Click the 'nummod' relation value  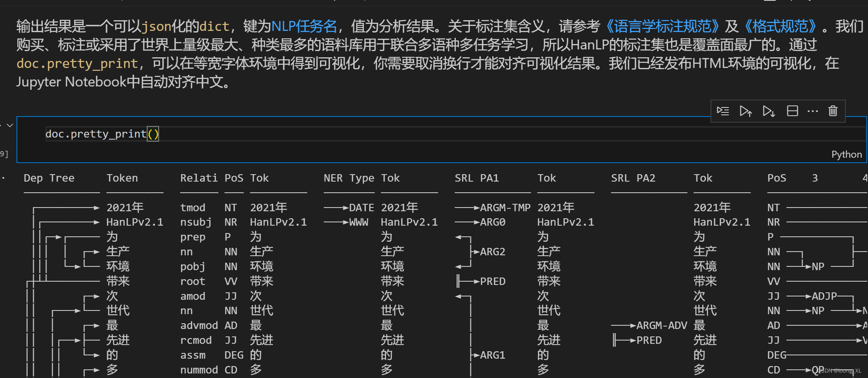click(199, 370)
